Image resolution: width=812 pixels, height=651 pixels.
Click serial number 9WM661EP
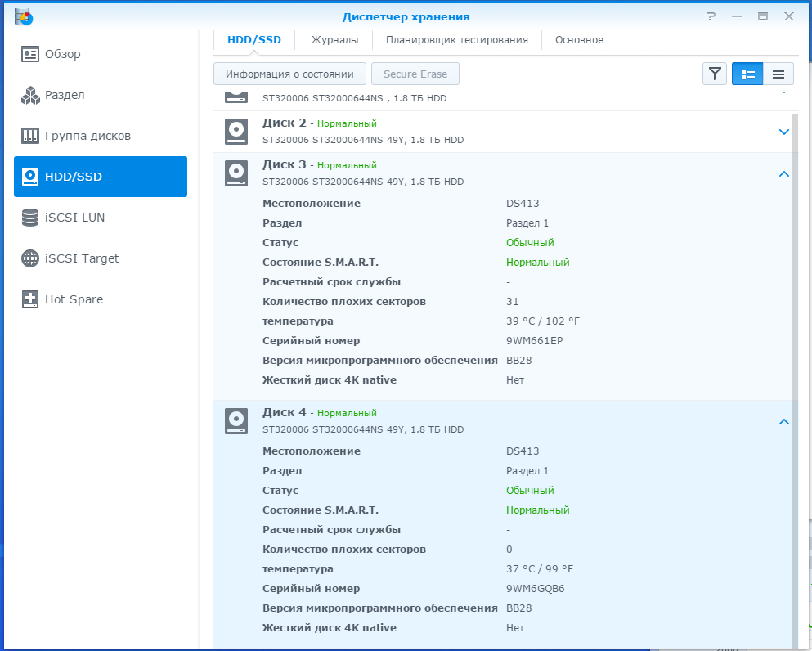(535, 341)
